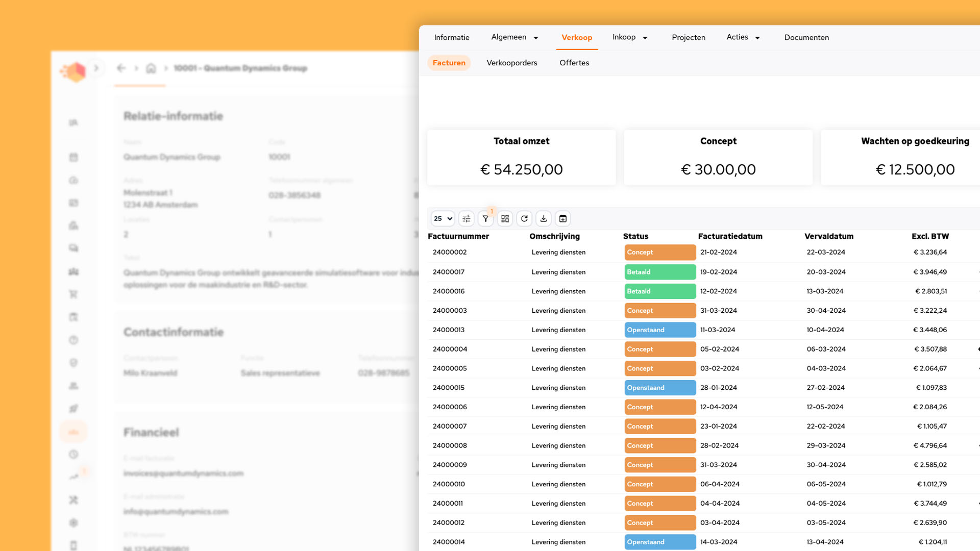
Task: Open invoice 24000002
Action: [x=450, y=252]
